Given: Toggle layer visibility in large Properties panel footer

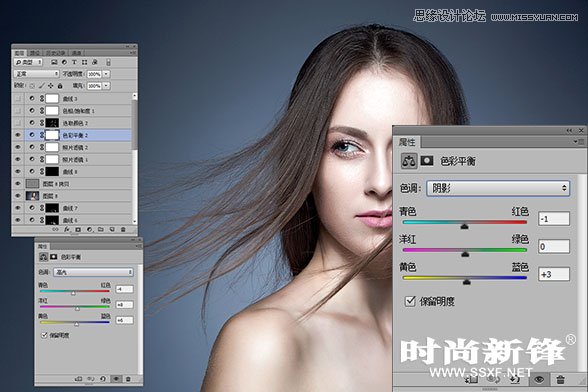Looking at the screenshot, I should point(539,380).
